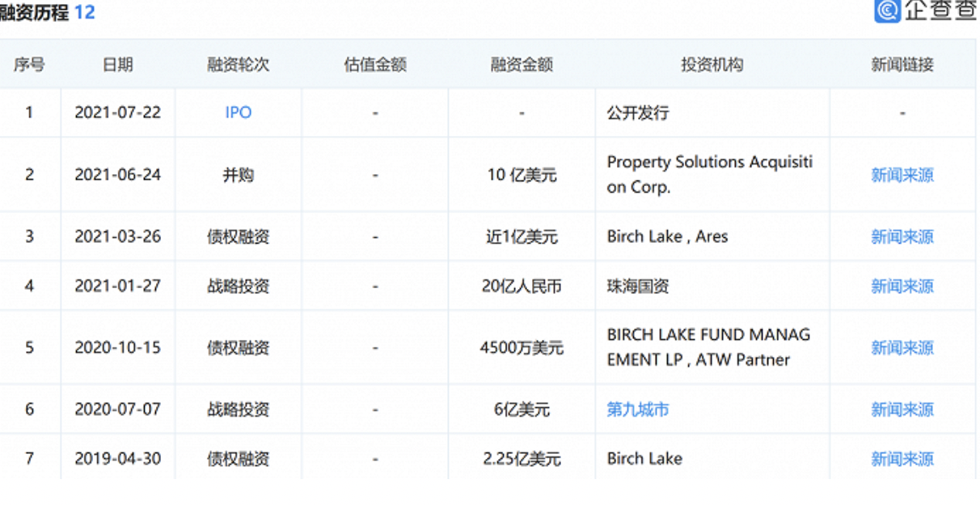Viewport: 980px width, 505px height.
Task: Open 新闻来源 for the 2021-03-26 债权融资 row
Action: pos(902,236)
